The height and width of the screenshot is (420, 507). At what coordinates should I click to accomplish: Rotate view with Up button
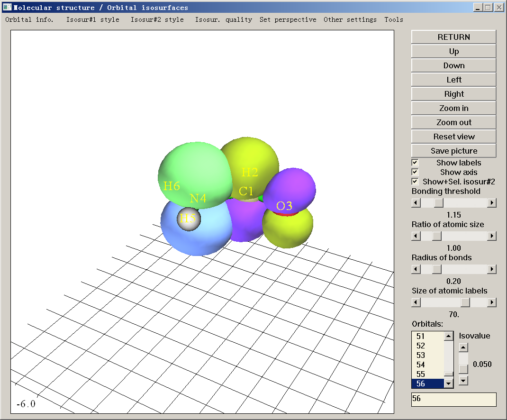453,51
